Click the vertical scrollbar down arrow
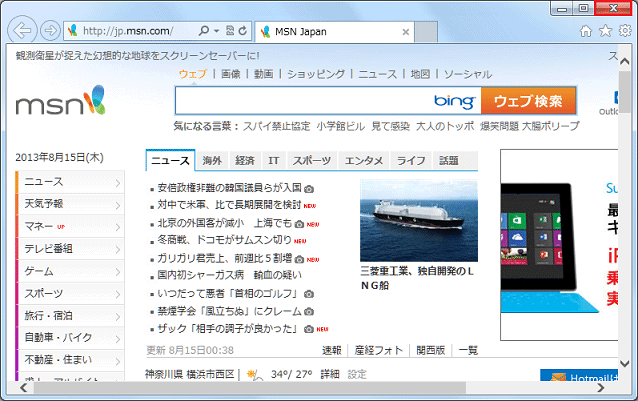 tap(625, 363)
